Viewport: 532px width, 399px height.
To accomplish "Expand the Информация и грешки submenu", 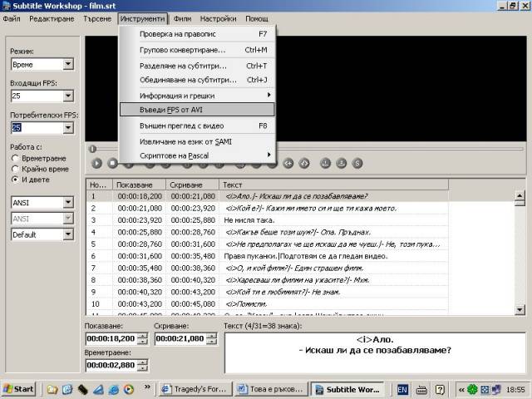I will [197, 96].
